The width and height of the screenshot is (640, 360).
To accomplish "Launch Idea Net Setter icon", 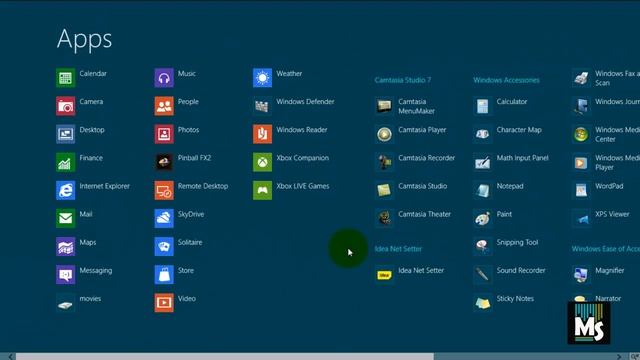I will (384, 275).
